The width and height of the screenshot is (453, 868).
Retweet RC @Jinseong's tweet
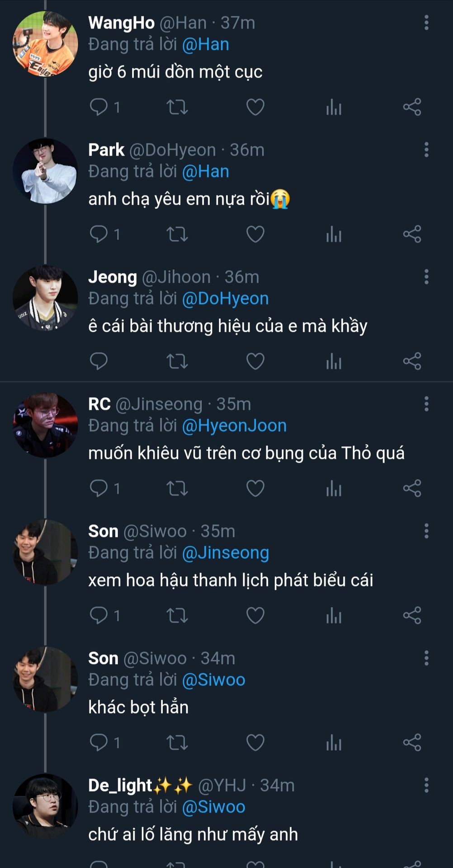177,488
